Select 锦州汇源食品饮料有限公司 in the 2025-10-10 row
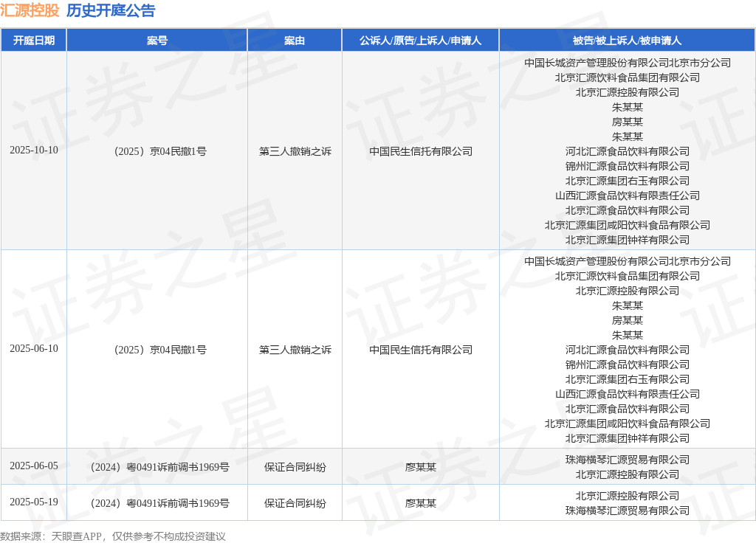The image size is (756, 543). pyautogui.click(x=628, y=166)
